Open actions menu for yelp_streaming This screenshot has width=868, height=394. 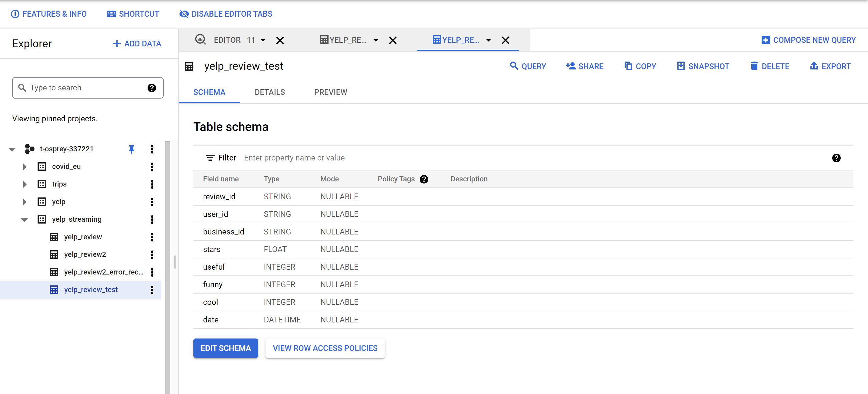tap(152, 219)
